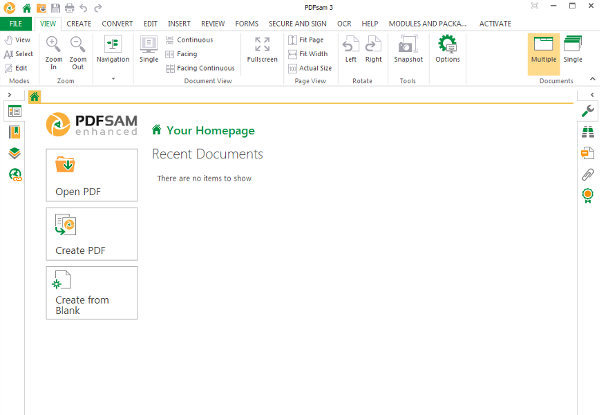This screenshot has width=600, height=415.
Task: Click the Save disk icon in title bar
Action: pyautogui.click(x=55, y=8)
